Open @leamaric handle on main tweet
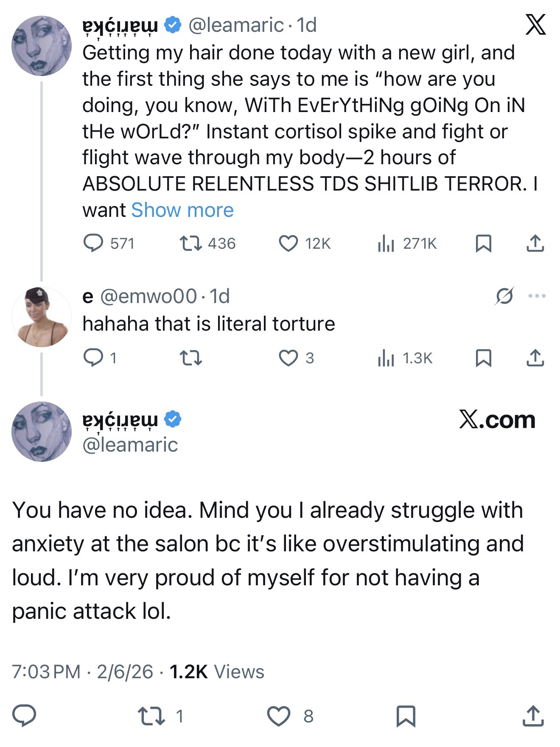 point(130,445)
